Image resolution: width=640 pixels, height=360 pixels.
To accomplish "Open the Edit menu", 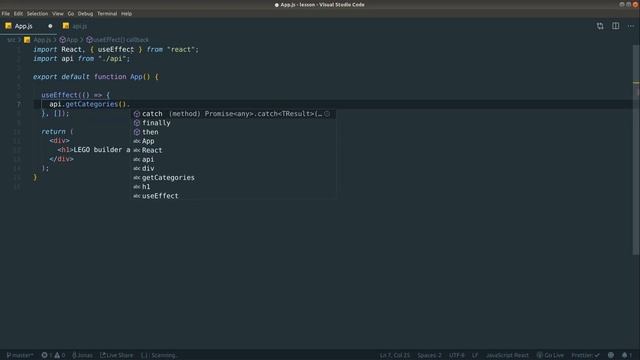I will click(x=18, y=13).
